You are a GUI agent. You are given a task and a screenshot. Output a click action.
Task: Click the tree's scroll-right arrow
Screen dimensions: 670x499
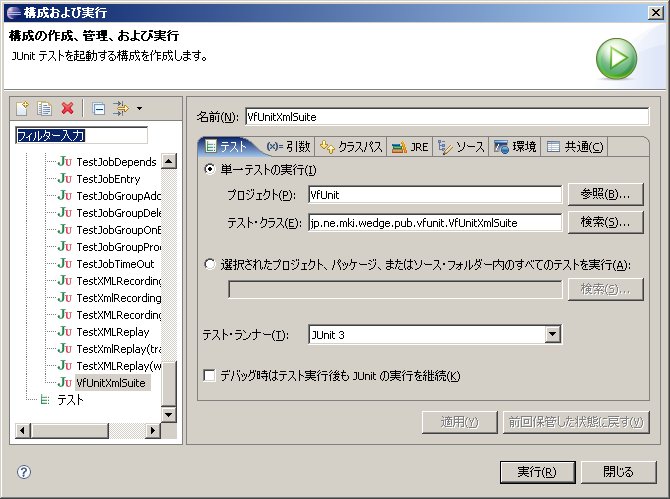click(x=153, y=431)
